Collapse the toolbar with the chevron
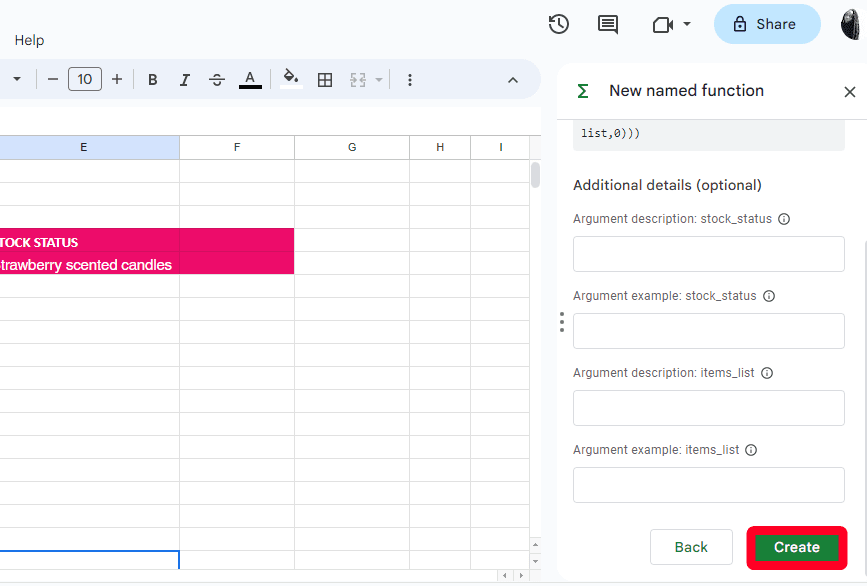This screenshot has width=867, height=586. tap(513, 80)
